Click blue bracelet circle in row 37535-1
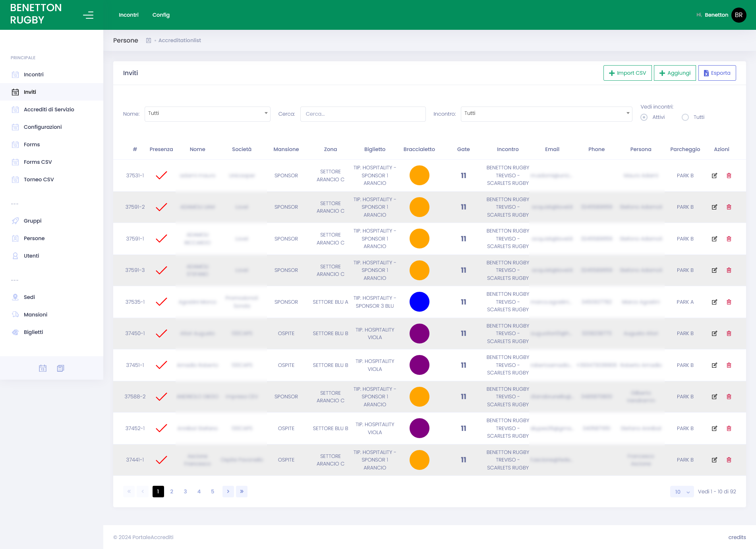 419,302
